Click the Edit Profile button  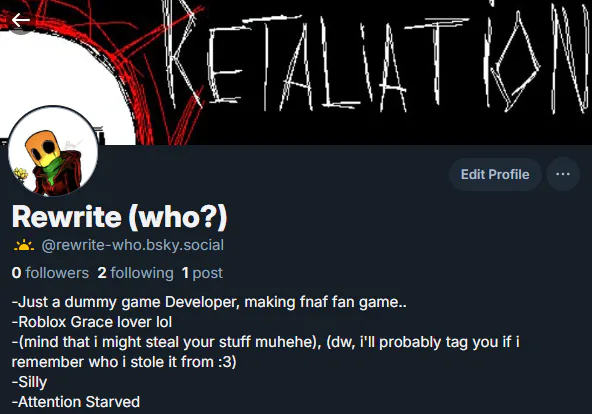click(x=495, y=174)
